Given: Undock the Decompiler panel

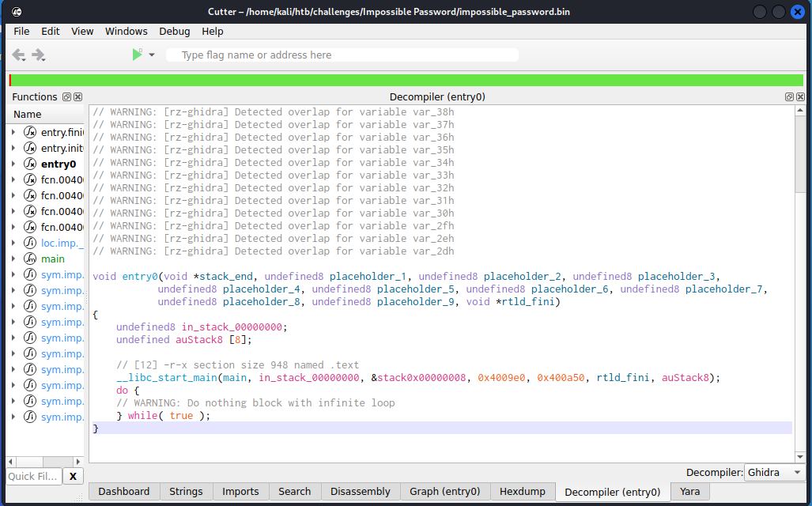Looking at the screenshot, I should pyautogui.click(x=789, y=96).
